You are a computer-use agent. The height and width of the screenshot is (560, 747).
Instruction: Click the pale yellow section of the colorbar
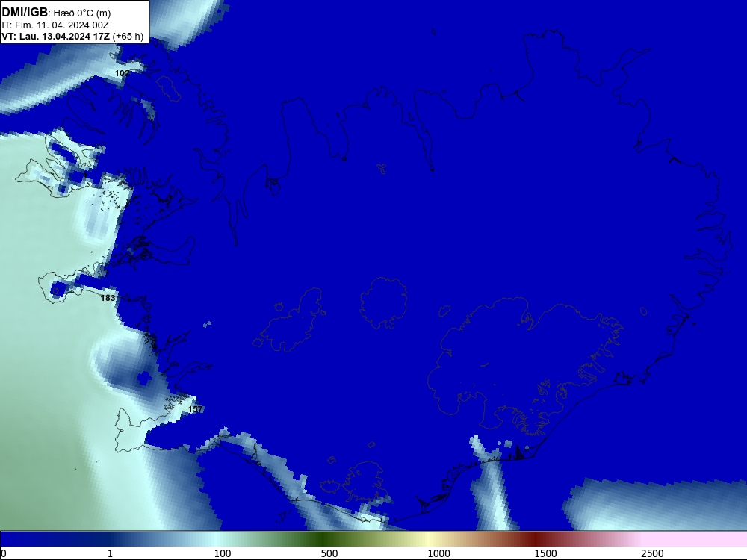427,539
